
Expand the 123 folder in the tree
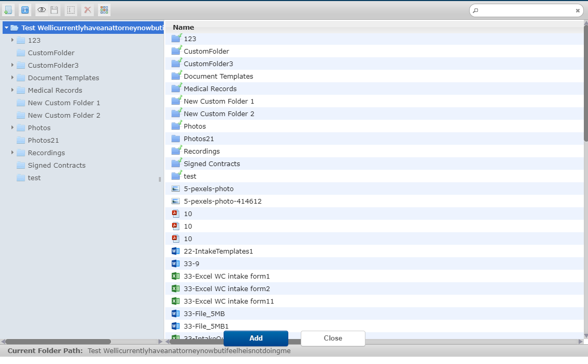[13, 40]
